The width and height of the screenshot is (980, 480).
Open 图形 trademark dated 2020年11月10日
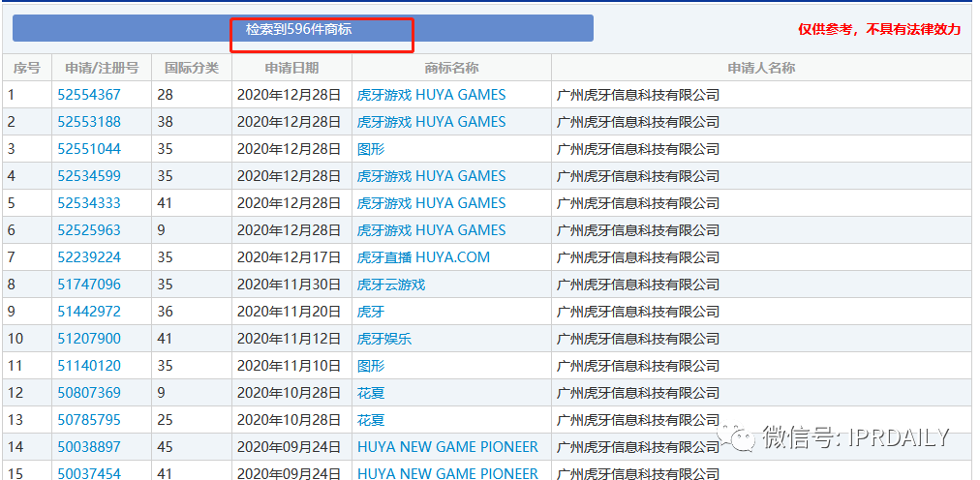click(371, 366)
